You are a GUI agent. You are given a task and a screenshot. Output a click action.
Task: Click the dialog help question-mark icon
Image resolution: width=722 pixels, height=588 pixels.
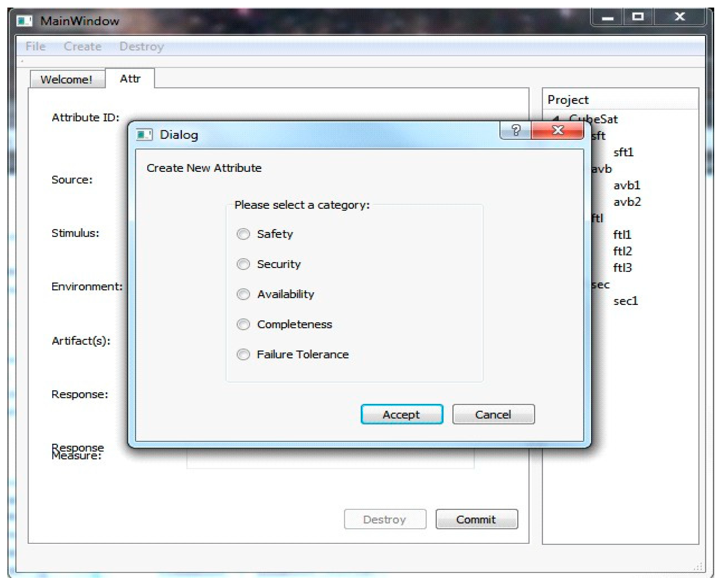click(515, 130)
